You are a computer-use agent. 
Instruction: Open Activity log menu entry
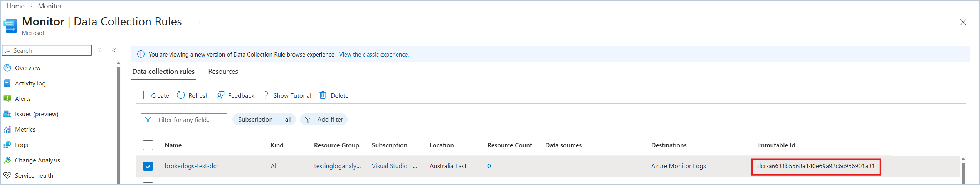[x=30, y=83]
